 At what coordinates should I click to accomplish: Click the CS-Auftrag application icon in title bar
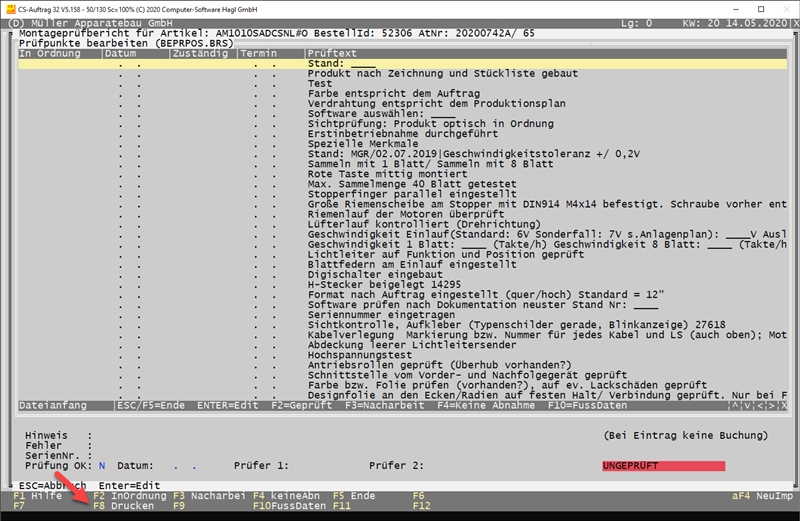[10, 8]
